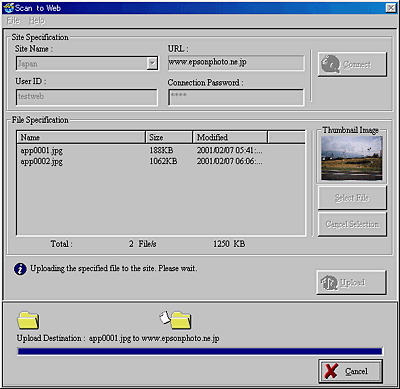Click the 2001/02/07 06:06 modified date

pos(229,161)
